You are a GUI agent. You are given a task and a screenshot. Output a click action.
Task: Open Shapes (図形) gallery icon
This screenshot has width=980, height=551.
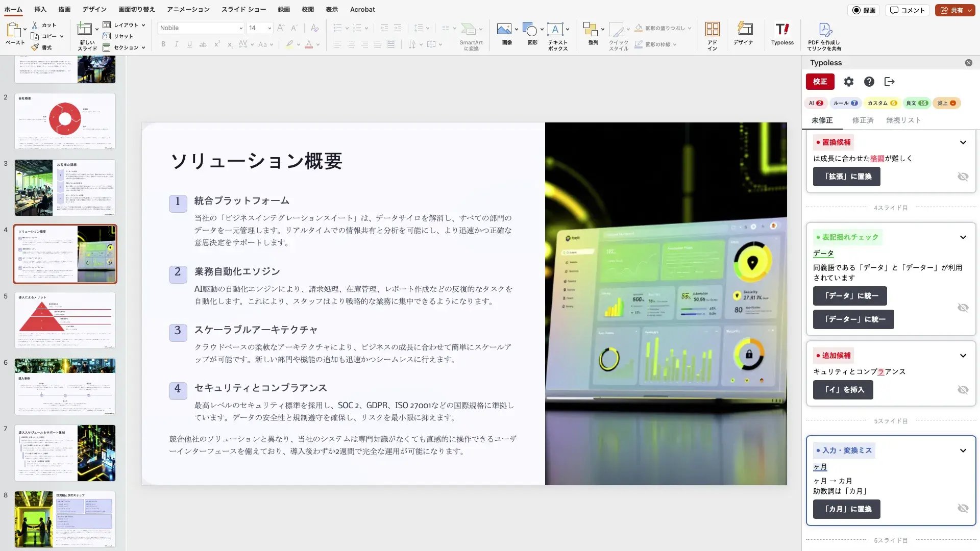coord(530,29)
